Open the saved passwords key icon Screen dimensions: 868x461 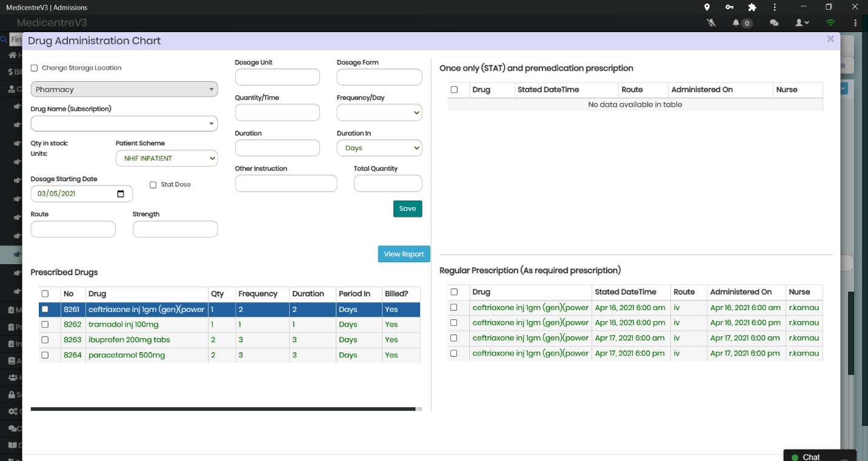729,7
